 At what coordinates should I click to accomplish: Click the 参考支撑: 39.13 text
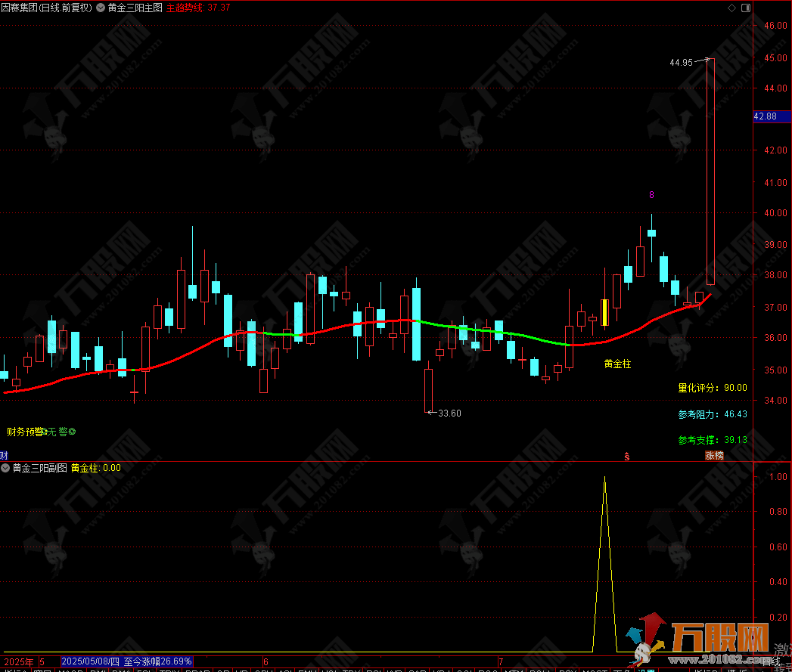coord(712,440)
